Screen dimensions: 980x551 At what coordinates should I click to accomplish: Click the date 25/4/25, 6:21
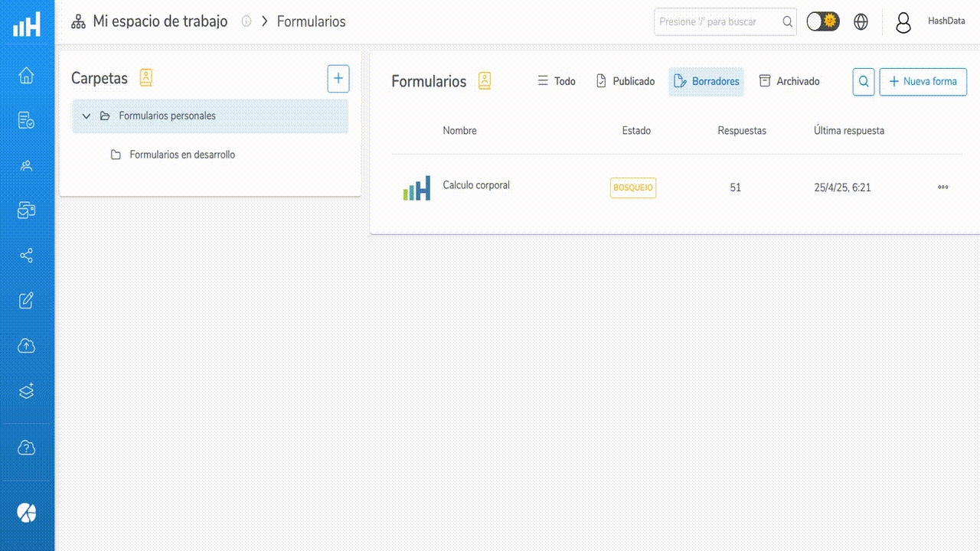(x=842, y=187)
